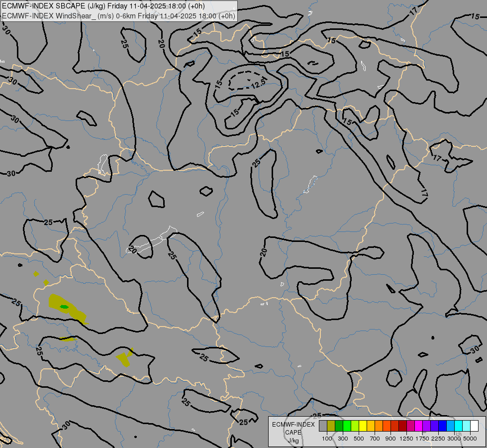Click the 100 legend value label
487x448 pixels.
327,439
